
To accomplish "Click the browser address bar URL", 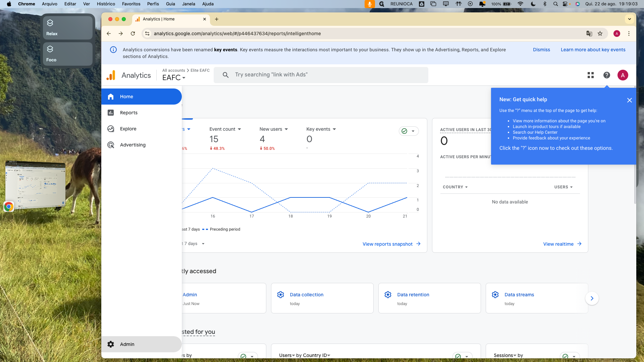I will click(237, 34).
